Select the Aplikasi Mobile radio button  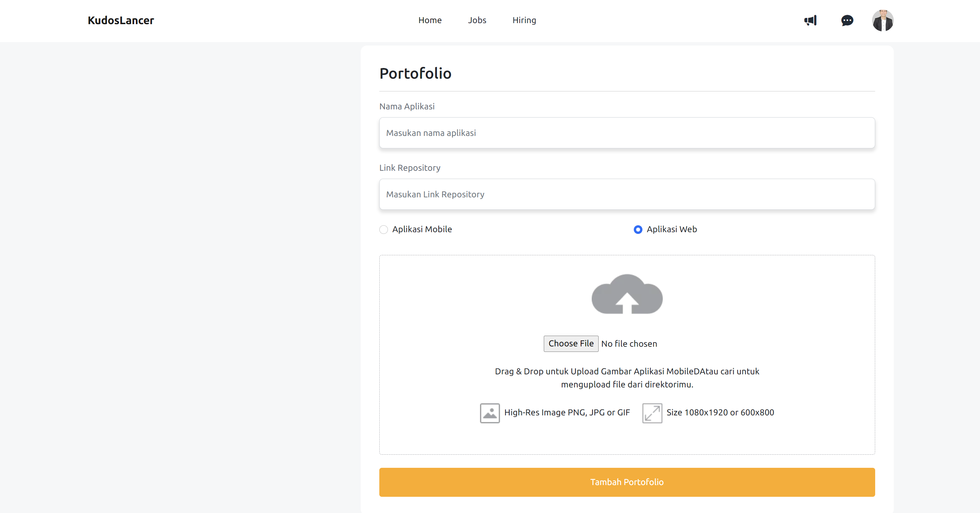pyautogui.click(x=383, y=229)
